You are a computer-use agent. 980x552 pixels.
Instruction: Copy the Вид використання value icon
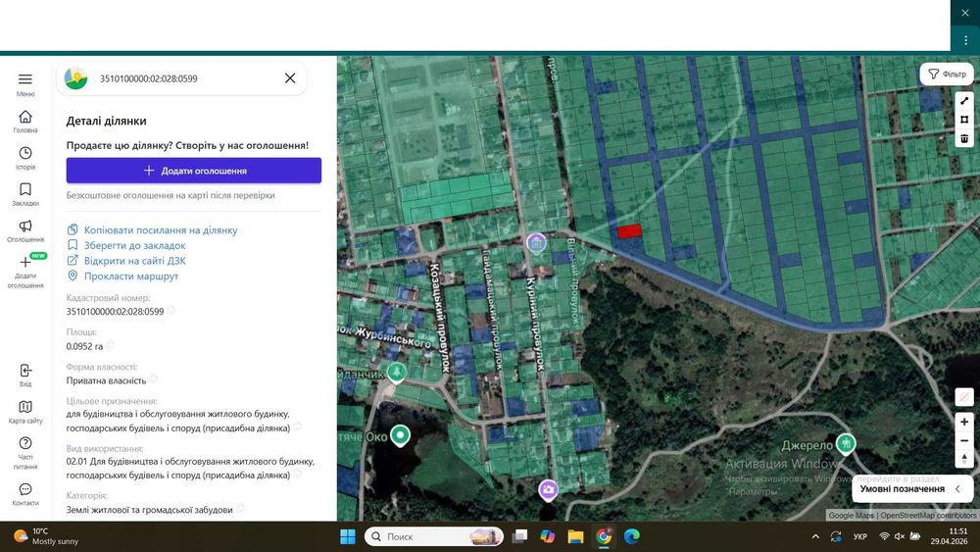(x=298, y=474)
